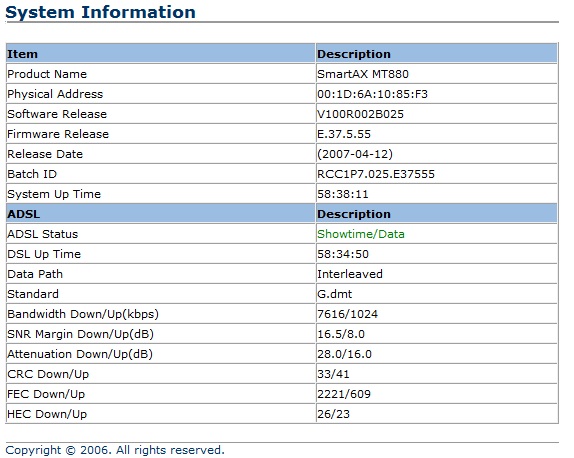
Task: Click the System Information heading
Action: click(100, 12)
